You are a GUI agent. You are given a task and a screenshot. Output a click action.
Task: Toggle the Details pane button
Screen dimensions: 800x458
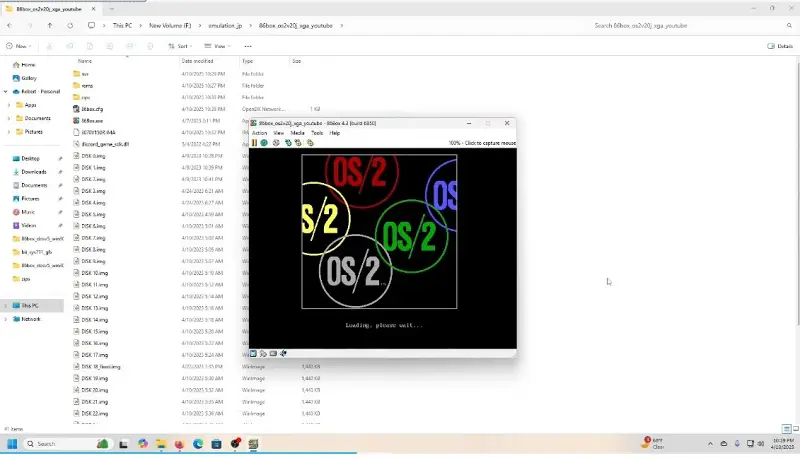pyautogui.click(x=780, y=46)
